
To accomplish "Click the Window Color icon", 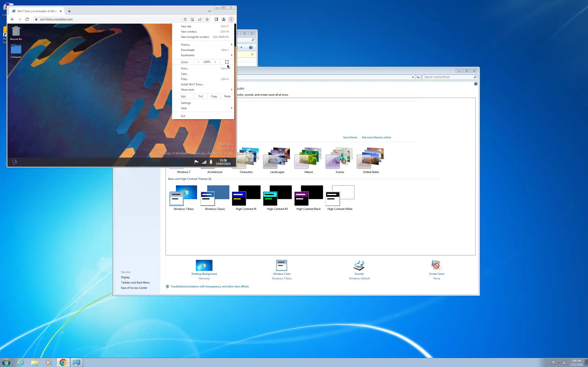I will click(282, 265).
